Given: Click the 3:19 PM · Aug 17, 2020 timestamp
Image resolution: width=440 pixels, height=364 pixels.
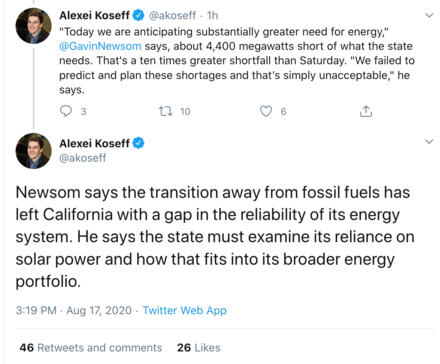Looking at the screenshot, I should click(x=74, y=310).
